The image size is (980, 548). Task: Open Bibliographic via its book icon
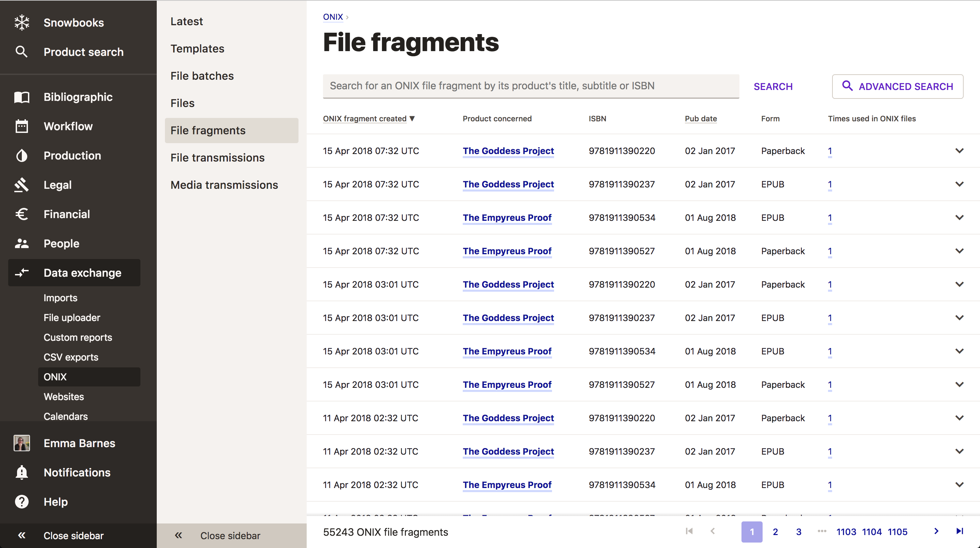[22, 97]
